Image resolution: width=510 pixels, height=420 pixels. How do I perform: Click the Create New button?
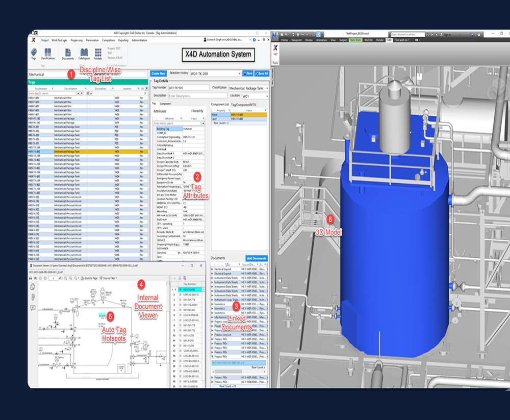coord(159,73)
